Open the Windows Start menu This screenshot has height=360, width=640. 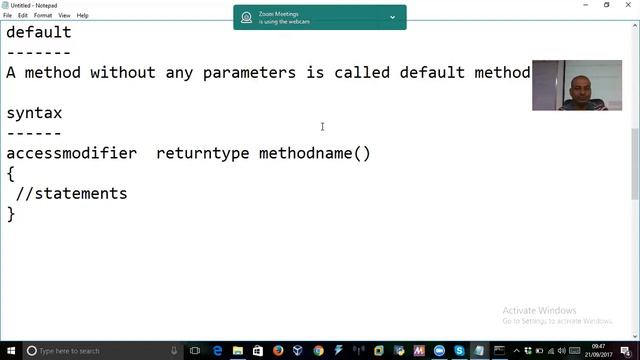coord(11,351)
